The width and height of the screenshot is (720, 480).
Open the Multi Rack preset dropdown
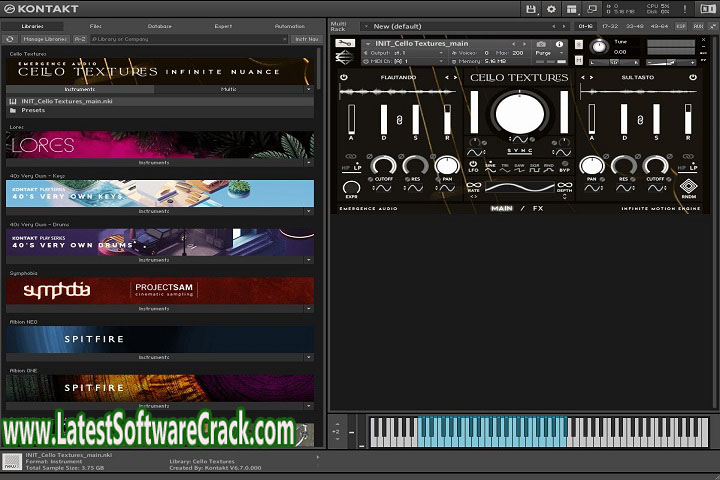pos(366,27)
